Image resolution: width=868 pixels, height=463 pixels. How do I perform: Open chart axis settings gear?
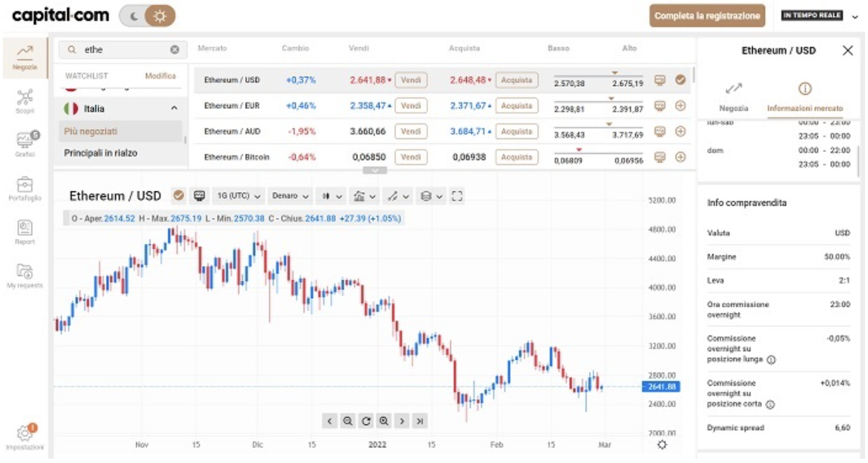tap(662, 445)
